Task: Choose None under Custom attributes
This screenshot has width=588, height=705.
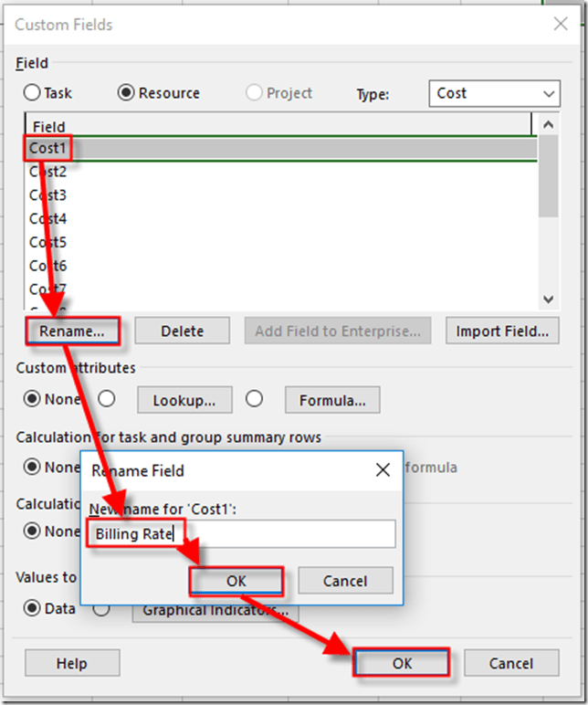Action: coord(33,399)
